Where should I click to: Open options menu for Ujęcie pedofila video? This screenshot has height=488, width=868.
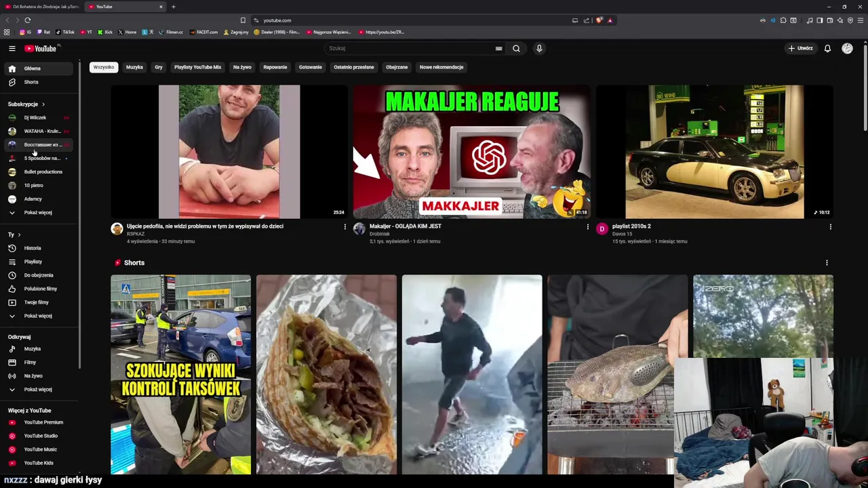pos(344,227)
